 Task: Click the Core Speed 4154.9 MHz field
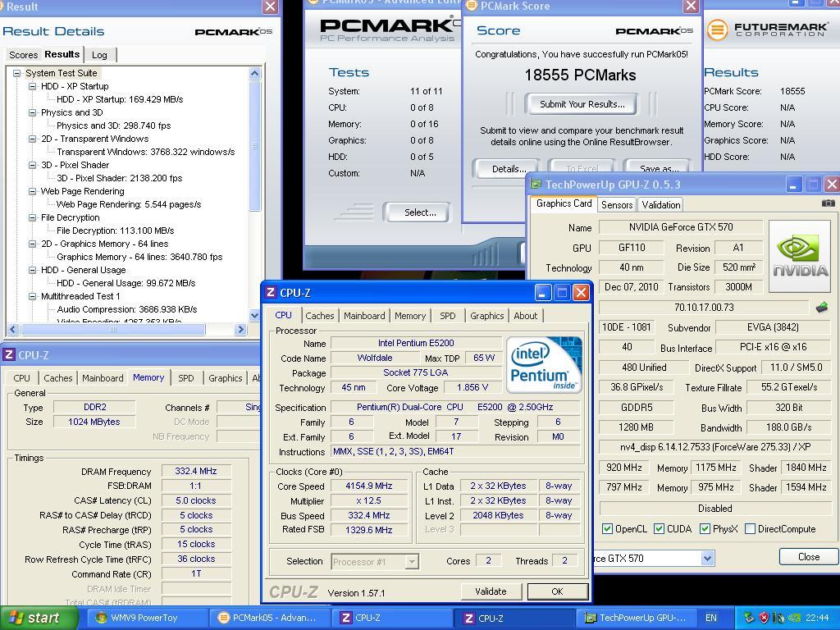pyautogui.click(x=369, y=486)
